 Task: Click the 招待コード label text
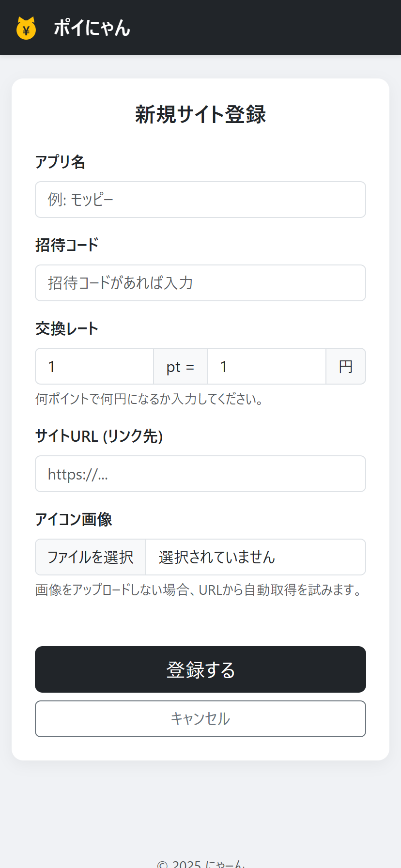[x=67, y=245]
